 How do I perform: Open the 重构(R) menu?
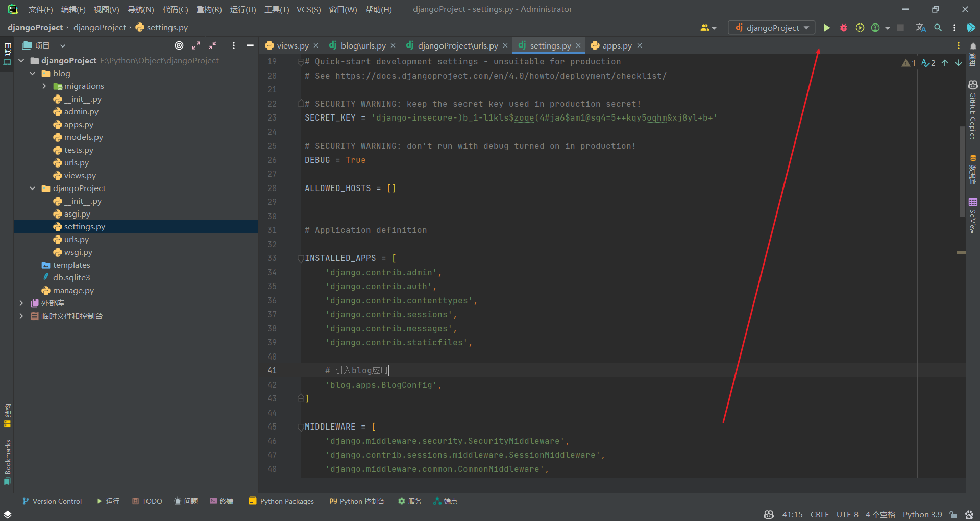pos(209,9)
